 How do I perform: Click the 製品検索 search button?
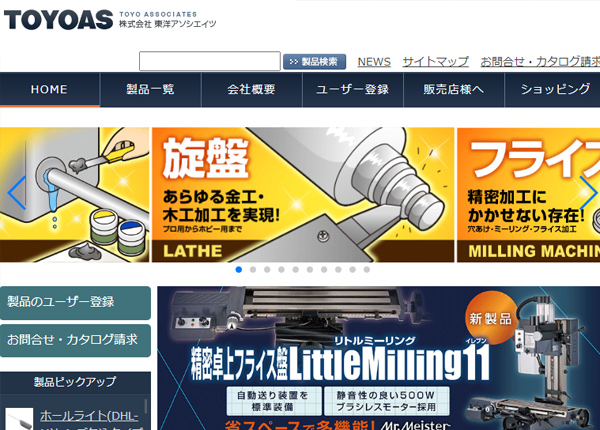pyautogui.click(x=315, y=62)
